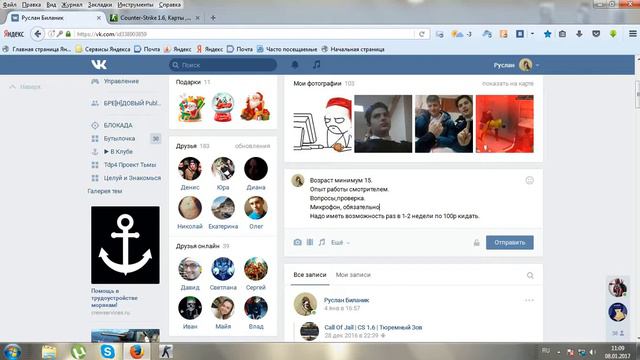Open Windows Start menu
640x360 pixels.
click(x=12, y=351)
